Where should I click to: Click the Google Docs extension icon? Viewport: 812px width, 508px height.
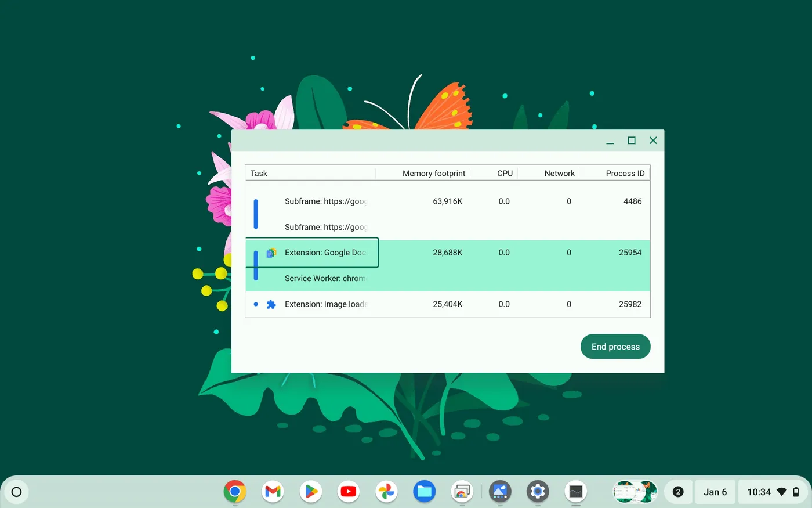pos(271,253)
